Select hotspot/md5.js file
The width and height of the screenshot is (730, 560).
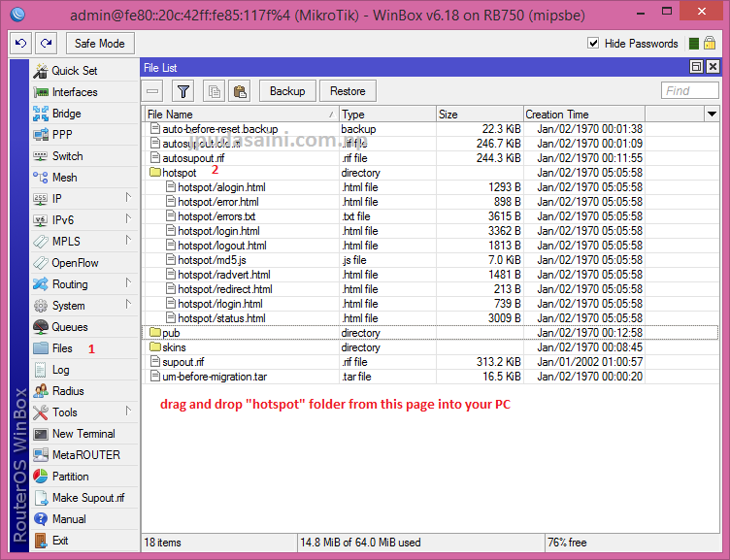point(430,260)
